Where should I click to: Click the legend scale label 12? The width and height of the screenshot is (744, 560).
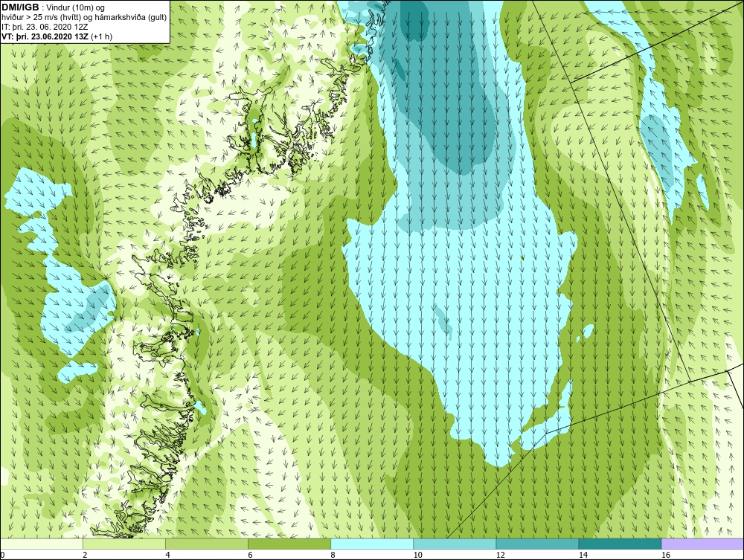[x=500, y=555]
